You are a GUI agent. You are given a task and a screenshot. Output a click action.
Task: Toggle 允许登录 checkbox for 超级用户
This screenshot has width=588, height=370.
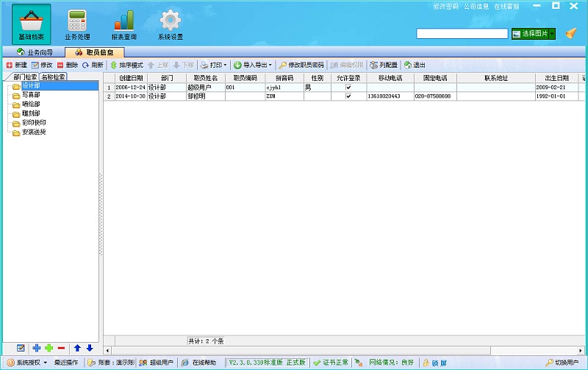[348, 88]
